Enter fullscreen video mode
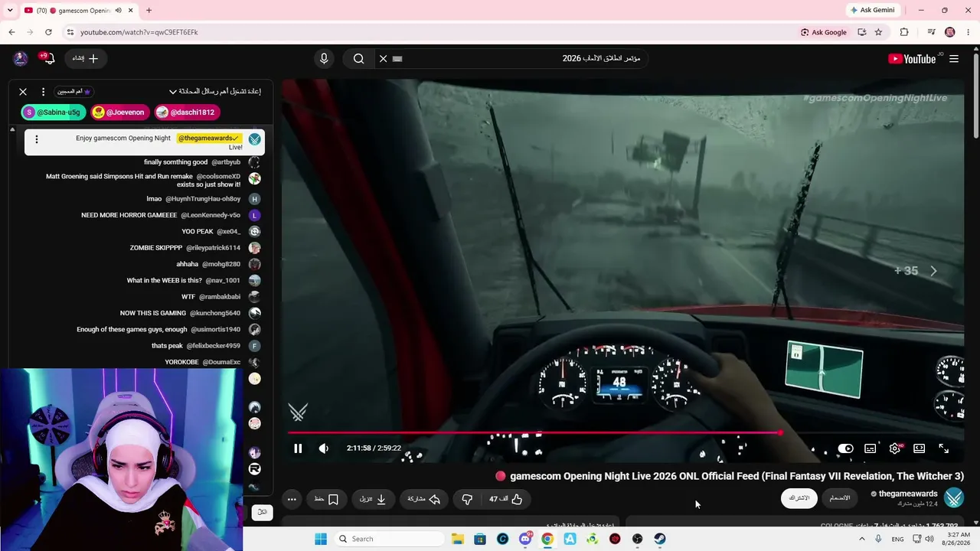This screenshot has height=551, width=980. pos(943,448)
